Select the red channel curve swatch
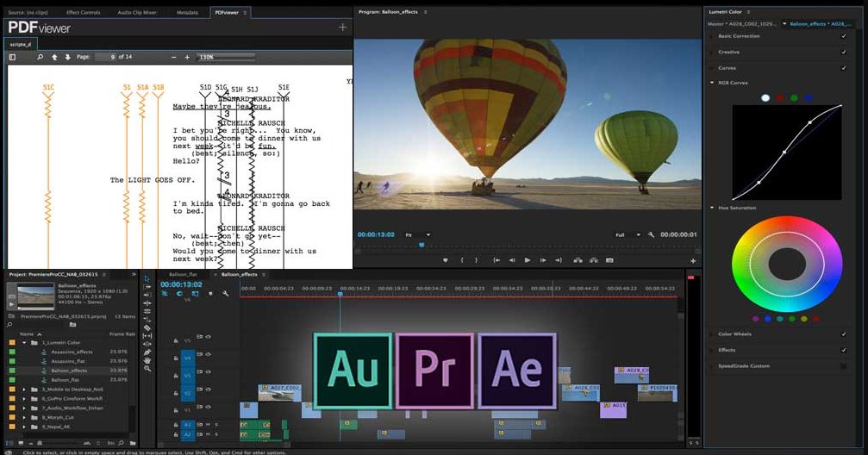This screenshot has height=455, width=868. (x=779, y=98)
